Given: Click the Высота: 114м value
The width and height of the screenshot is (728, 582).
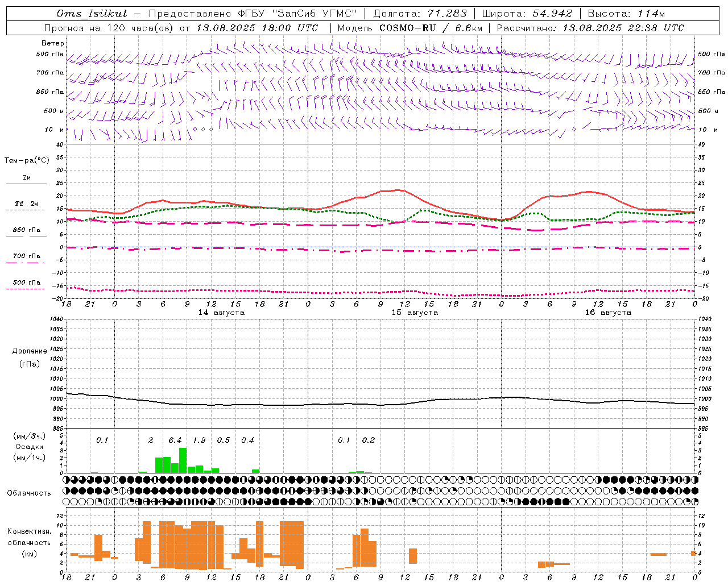Looking at the screenshot, I should click(x=626, y=14).
